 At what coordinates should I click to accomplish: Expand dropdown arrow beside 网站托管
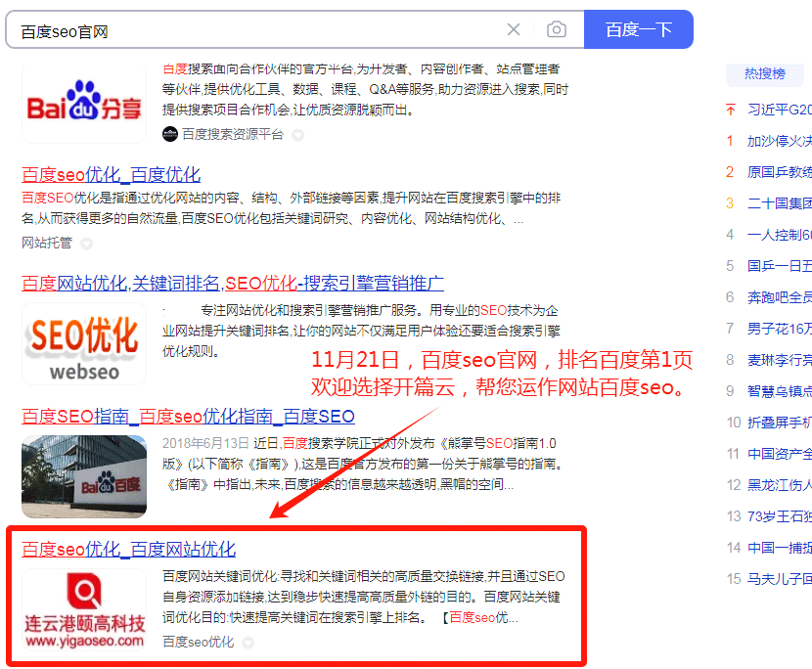pos(86,243)
